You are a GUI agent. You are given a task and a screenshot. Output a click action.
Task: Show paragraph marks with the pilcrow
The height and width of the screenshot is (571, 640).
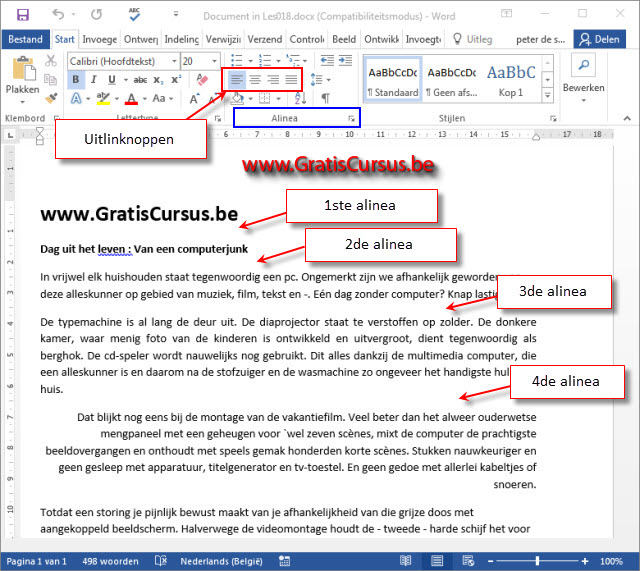coord(325,98)
